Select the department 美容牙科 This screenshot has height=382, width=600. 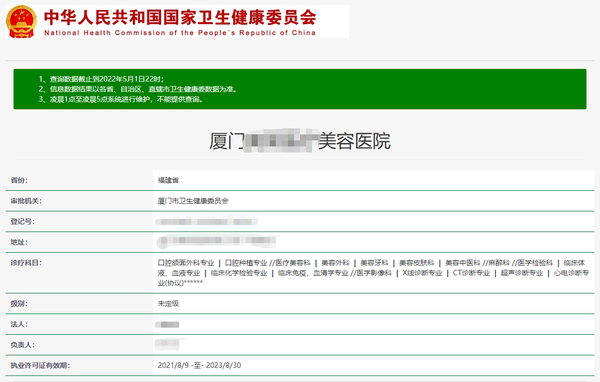(x=374, y=263)
